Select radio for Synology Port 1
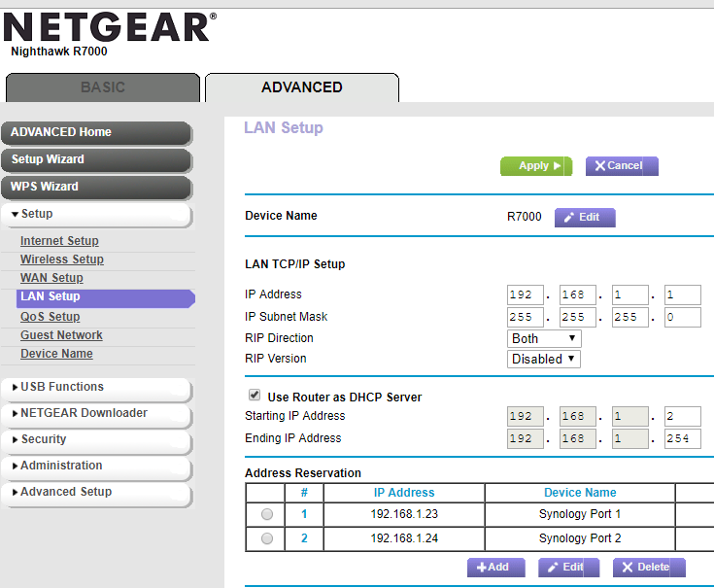 [267, 514]
